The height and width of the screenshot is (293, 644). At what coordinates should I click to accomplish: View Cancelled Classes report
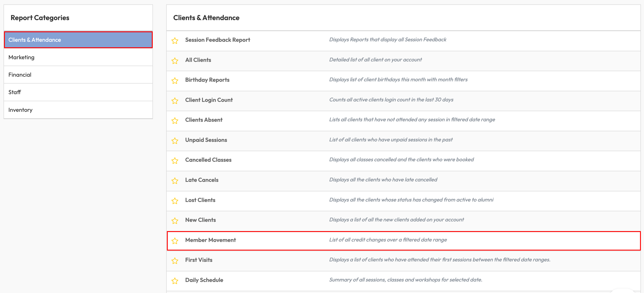[x=208, y=160]
